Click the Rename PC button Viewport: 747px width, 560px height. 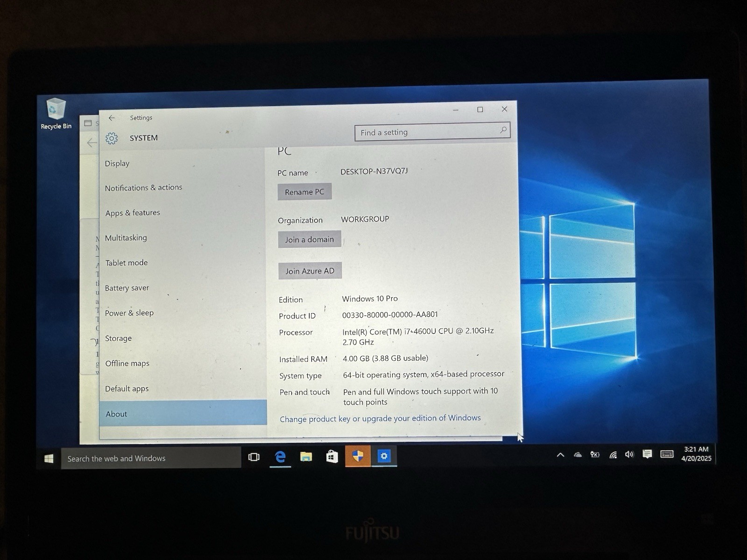(x=304, y=192)
